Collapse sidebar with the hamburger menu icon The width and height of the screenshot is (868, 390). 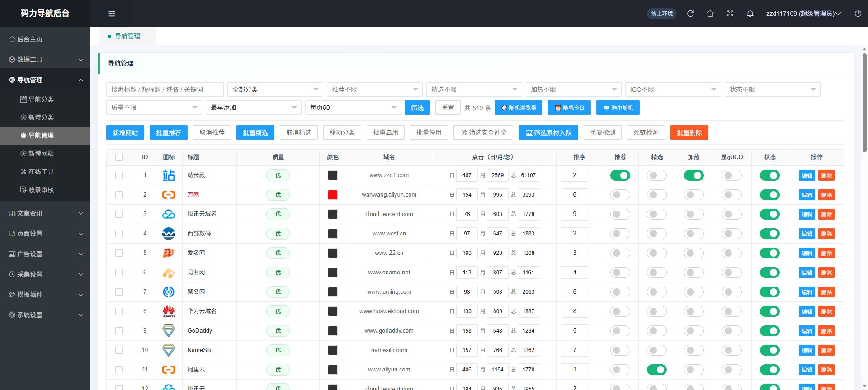click(x=112, y=14)
